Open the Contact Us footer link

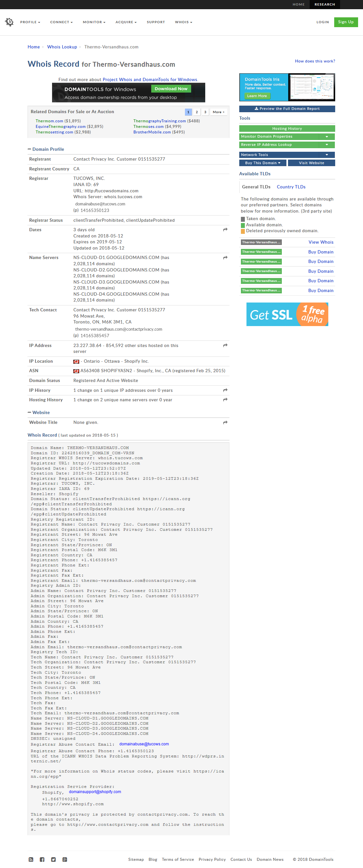(x=241, y=859)
